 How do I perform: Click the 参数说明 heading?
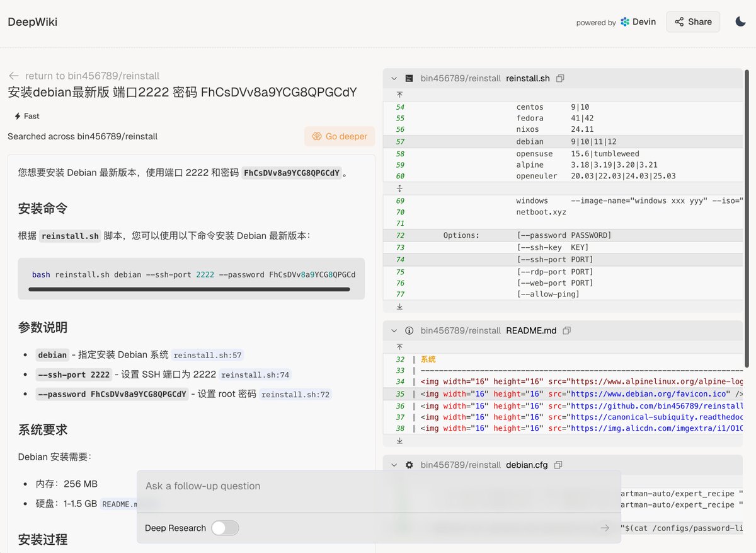[43, 327]
